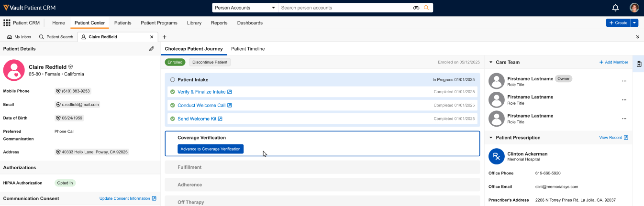644x206 pixels.
Task: Open the app launcher grid icon
Action: click(7, 23)
